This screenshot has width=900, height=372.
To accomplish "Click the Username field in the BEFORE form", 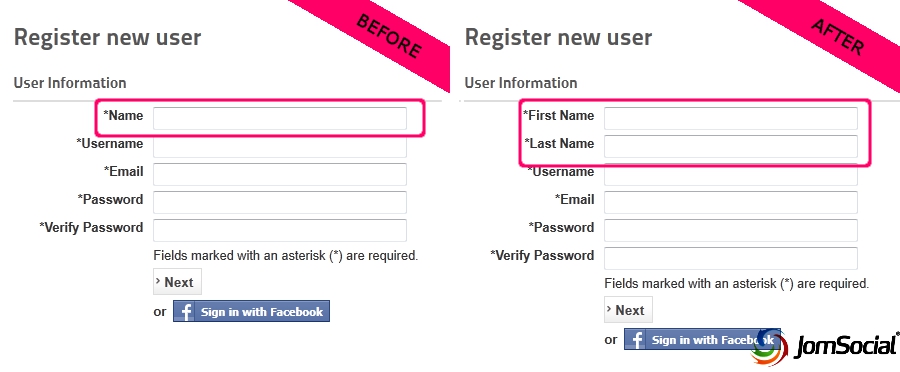I will (x=280, y=146).
